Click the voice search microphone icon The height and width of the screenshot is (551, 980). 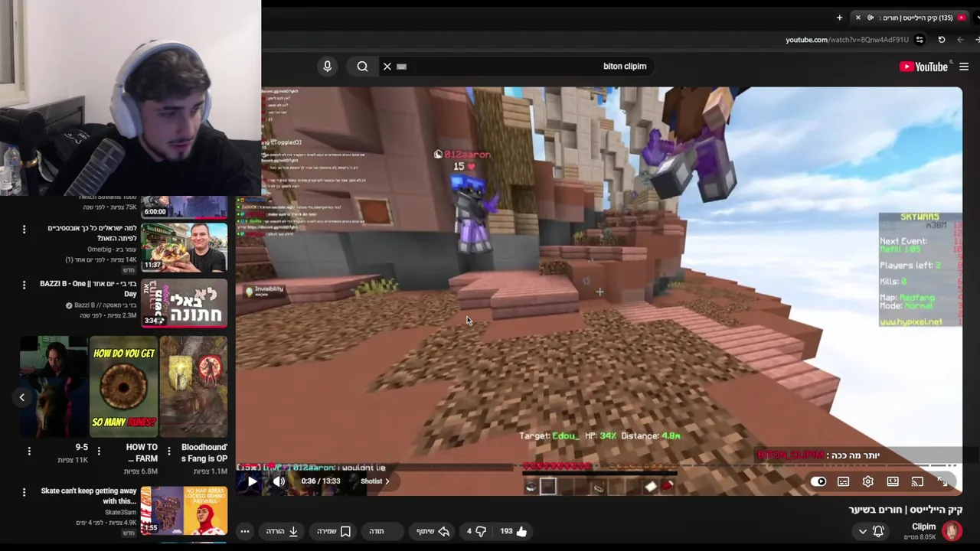pos(327,67)
